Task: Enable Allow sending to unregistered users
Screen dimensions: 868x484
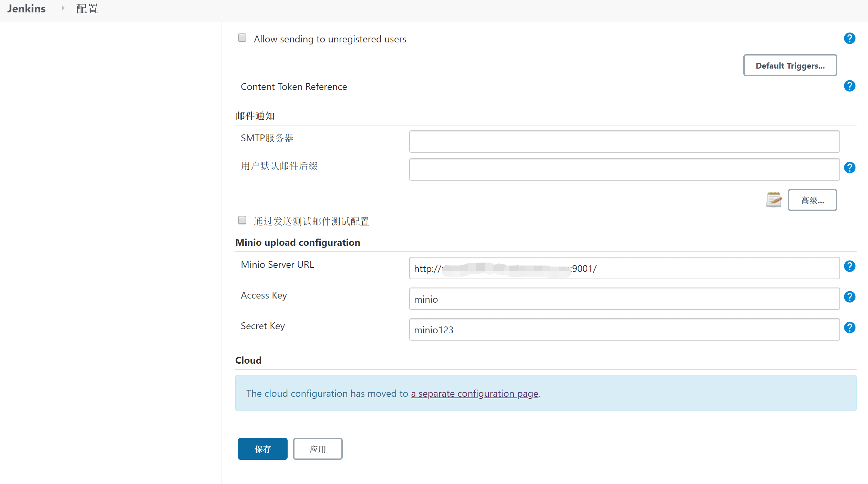Action: tap(242, 38)
